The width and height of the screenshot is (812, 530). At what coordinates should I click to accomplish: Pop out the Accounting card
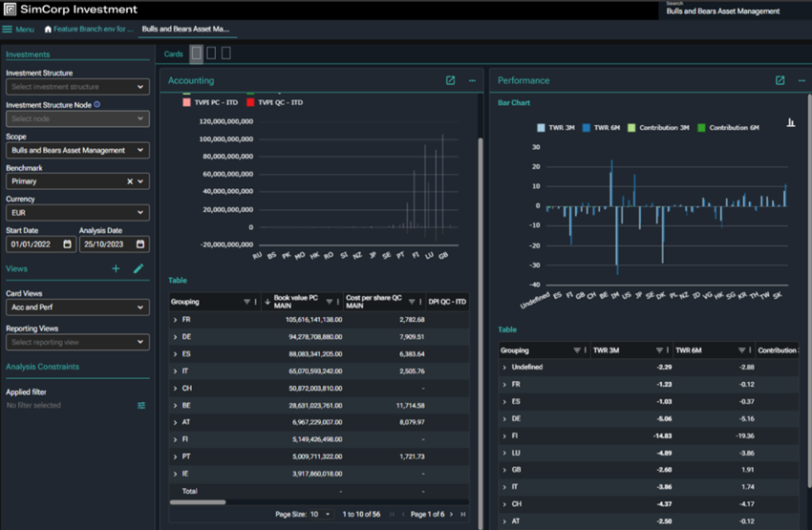pyautogui.click(x=451, y=80)
